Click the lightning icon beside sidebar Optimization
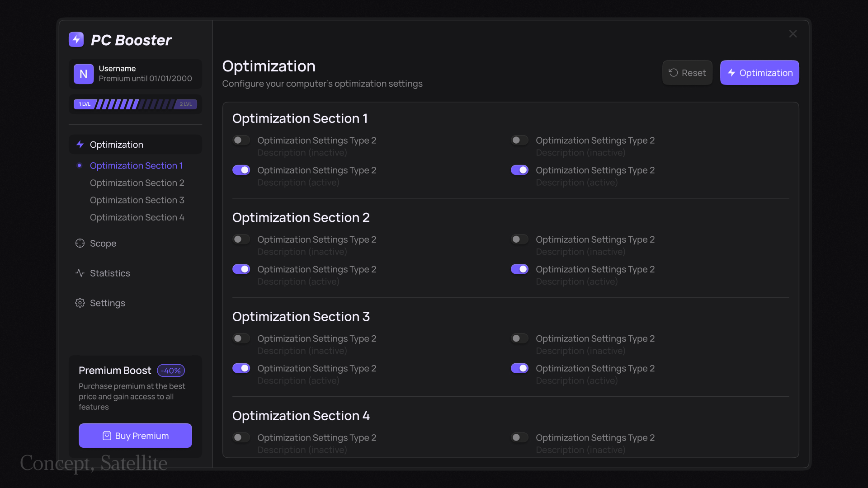Screen dimensions: 868x488 [x=80, y=145]
